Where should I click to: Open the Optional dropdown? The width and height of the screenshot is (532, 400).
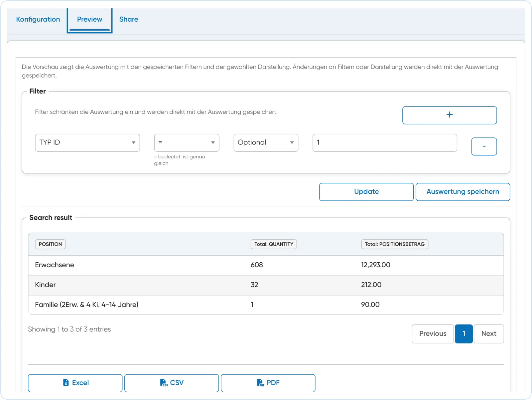(x=266, y=143)
